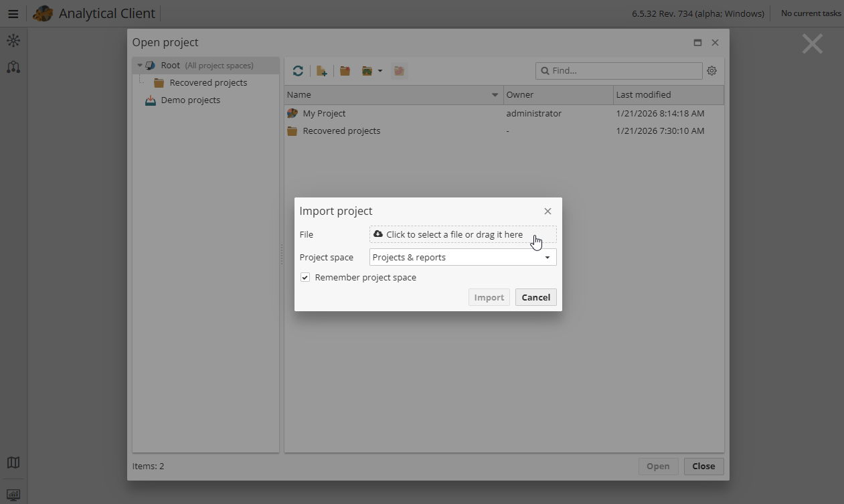844x504 pixels.
Task: Click the analytics monitor icon at sidebar bottom
Action: (x=13, y=493)
